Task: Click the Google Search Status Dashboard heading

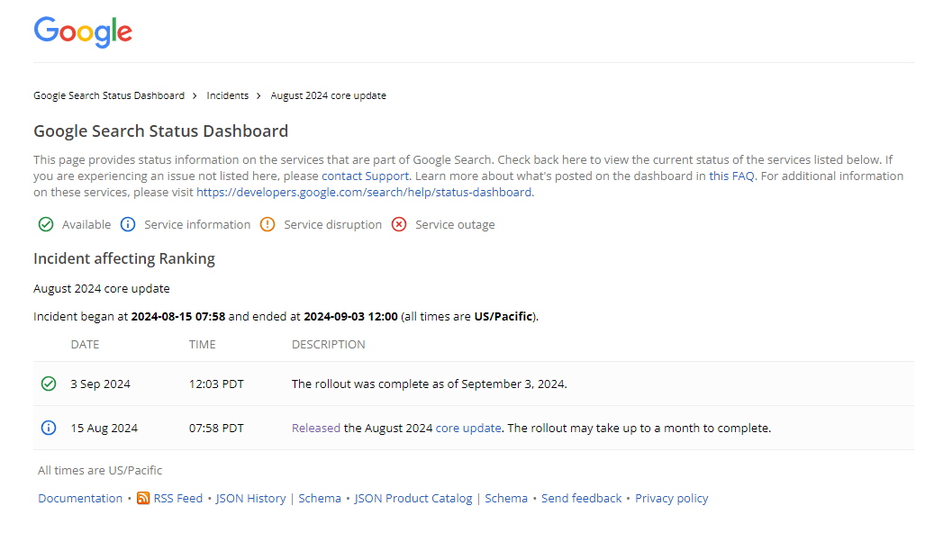Action: [161, 131]
